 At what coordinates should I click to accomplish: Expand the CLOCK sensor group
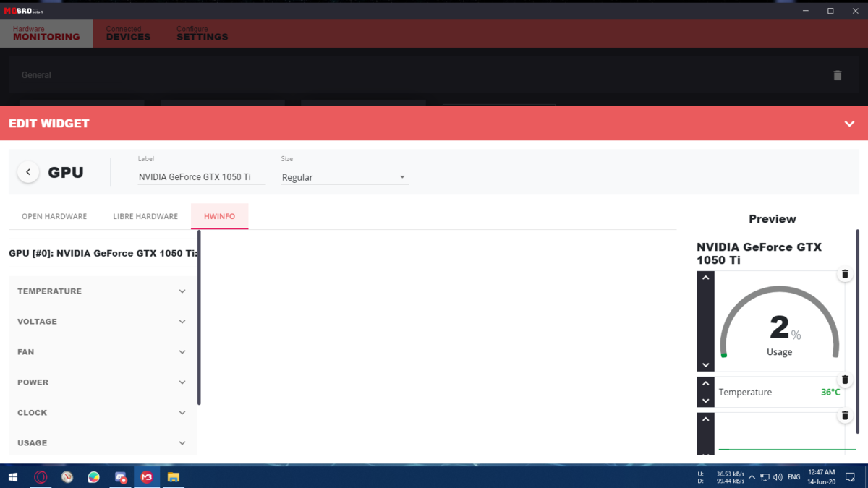(x=102, y=413)
